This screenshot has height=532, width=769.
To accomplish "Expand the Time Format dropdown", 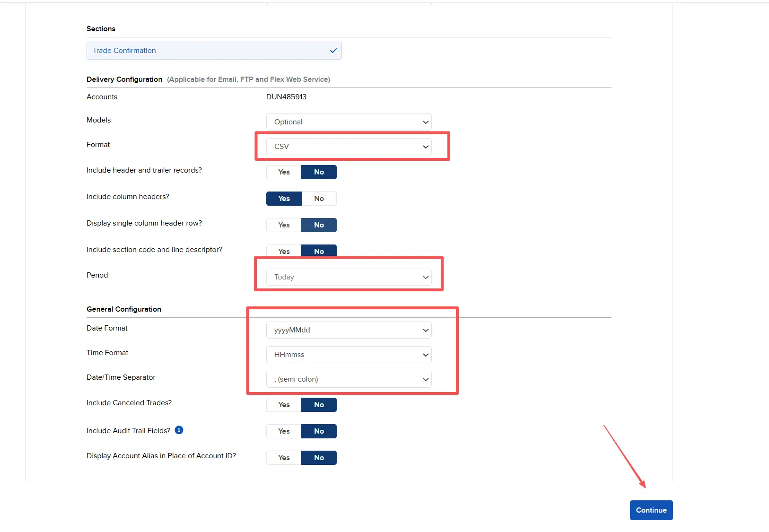I will click(349, 355).
